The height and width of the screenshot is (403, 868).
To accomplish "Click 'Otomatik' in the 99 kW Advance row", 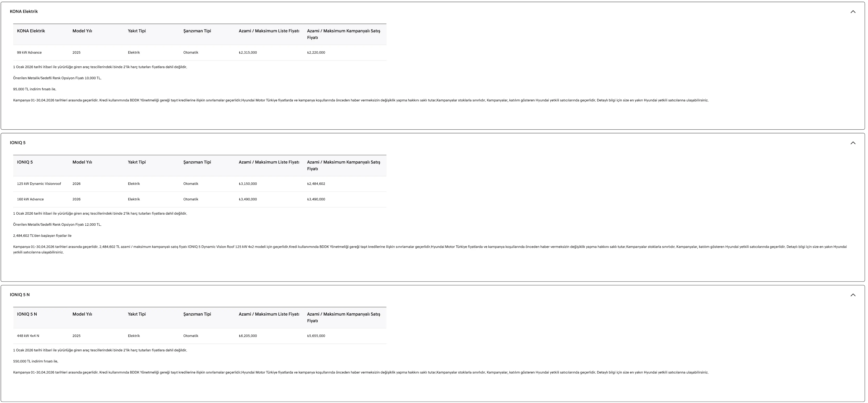I will click(x=191, y=53).
